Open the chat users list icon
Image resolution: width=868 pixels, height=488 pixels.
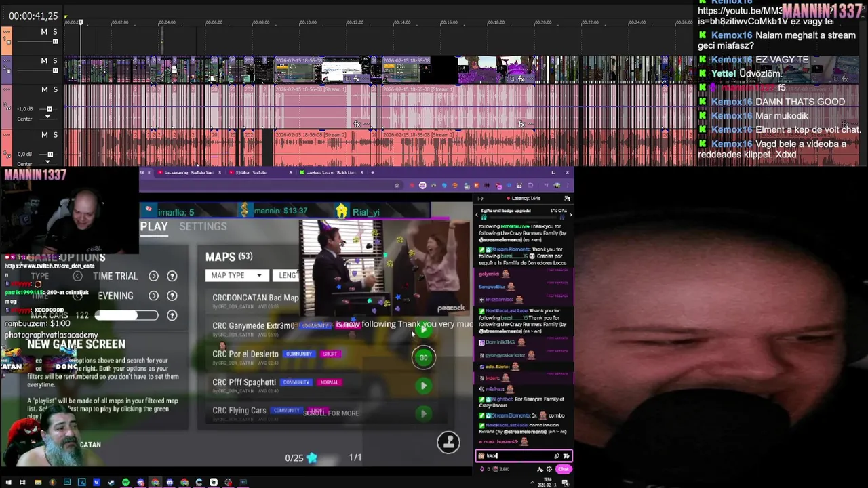[567, 199]
